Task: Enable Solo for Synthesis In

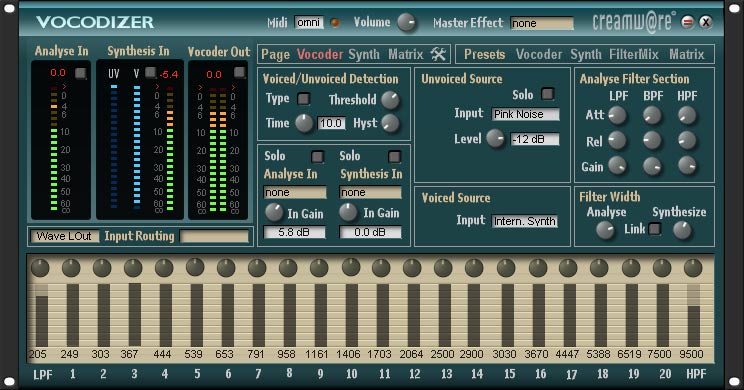Action: pos(394,157)
